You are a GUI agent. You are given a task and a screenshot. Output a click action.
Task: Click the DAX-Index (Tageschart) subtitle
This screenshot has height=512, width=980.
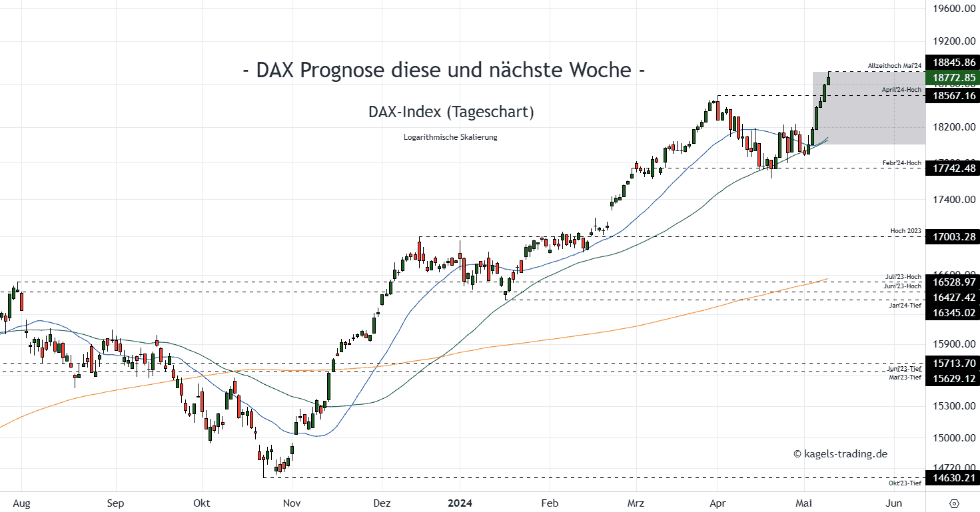451,112
